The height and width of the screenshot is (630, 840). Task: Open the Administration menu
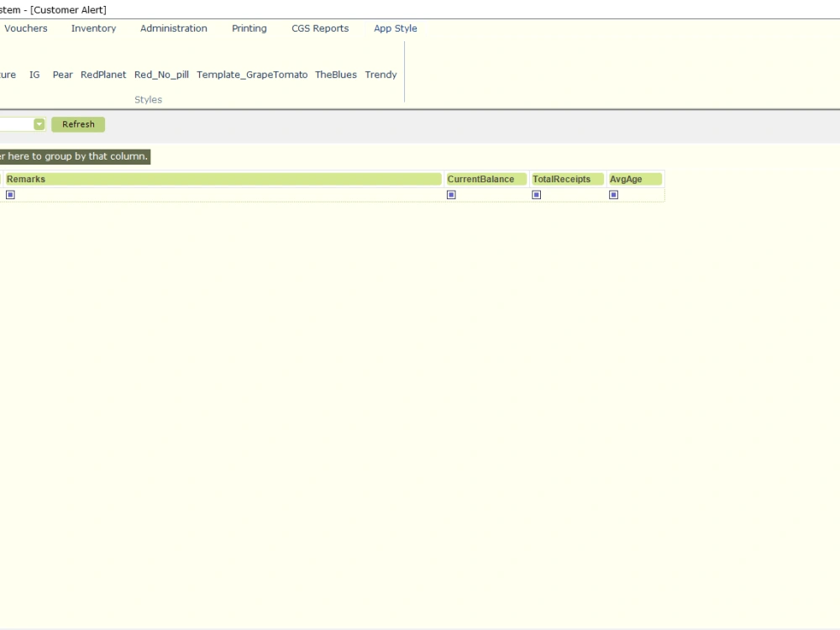click(x=174, y=29)
